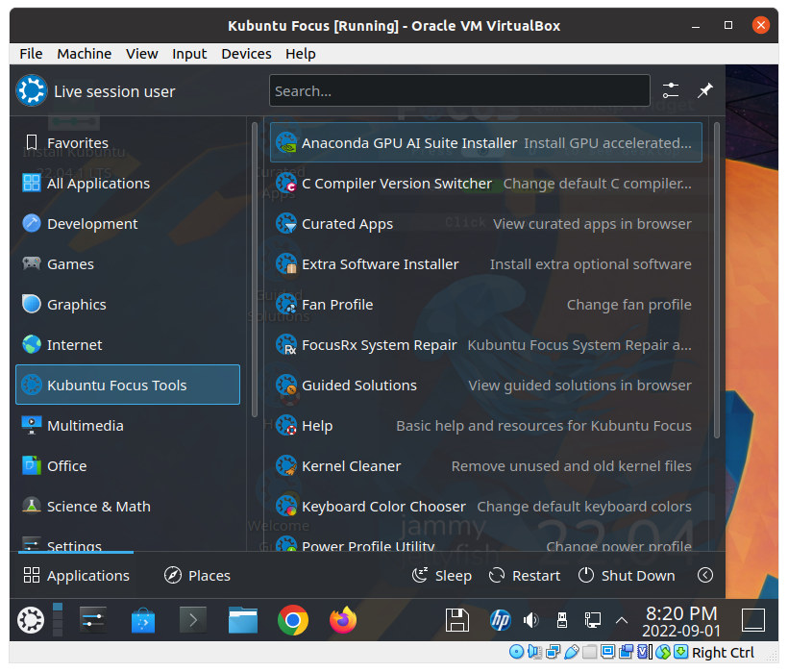Open Curated Apps entry
Viewport: 788px width, 672px height.
[x=486, y=224]
